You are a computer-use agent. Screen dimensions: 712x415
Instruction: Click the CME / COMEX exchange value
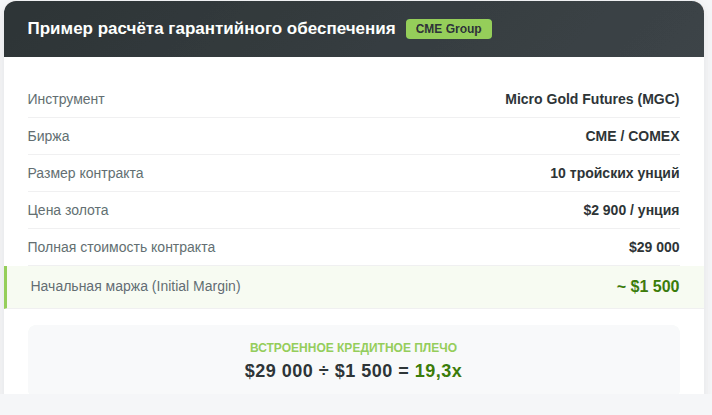[x=632, y=136]
